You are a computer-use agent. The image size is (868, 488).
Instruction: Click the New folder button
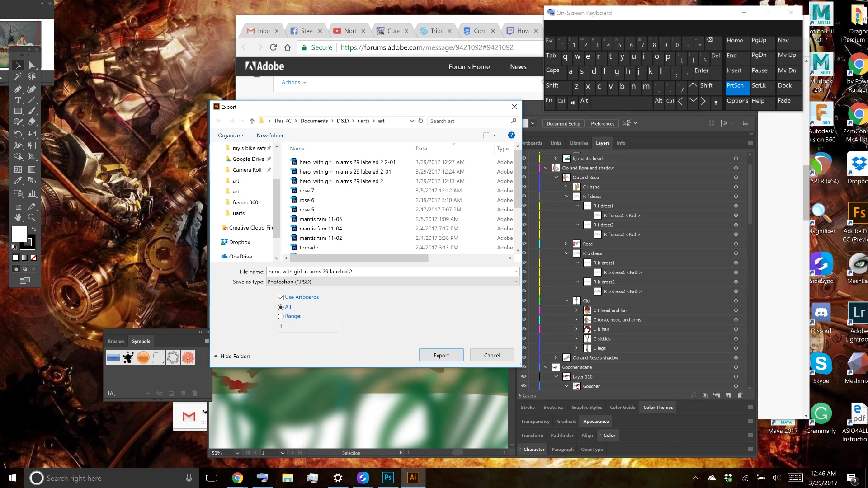pyautogui.click(x=270, y=136)
